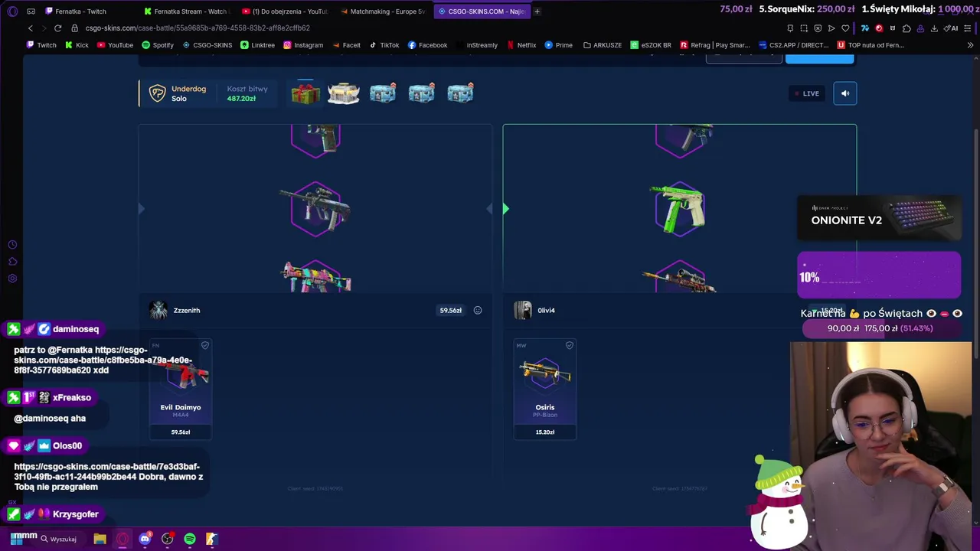This screenshot has width=980, height=551.
Task: Open CS2.APP DIRECT bookmark
Action: pyautogui.click(x=793, y=45)
